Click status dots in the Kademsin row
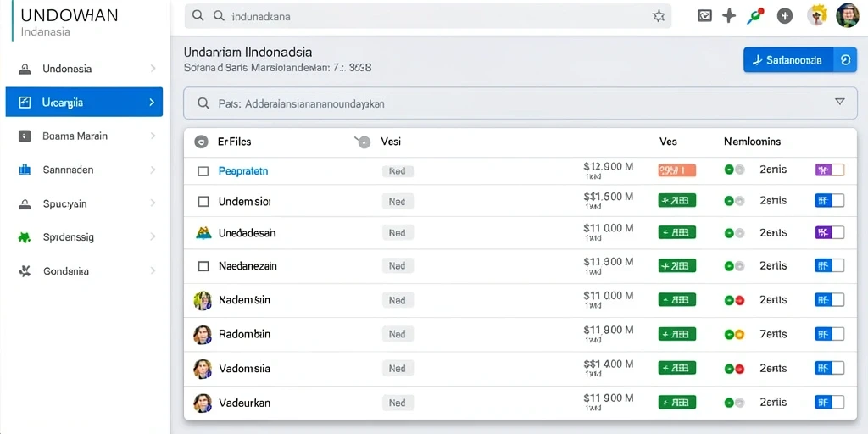Screen dimensions: 868x434 point(734,301)
